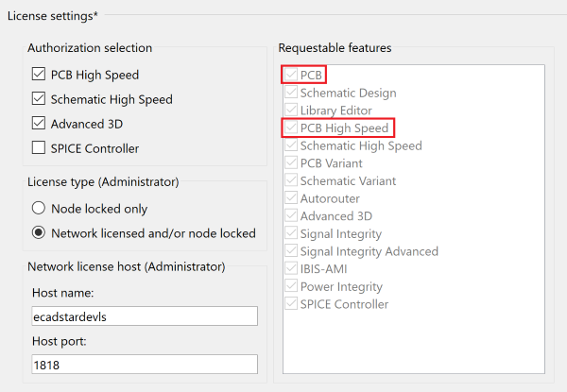Toggle Power Integrity requestable feature

click(290, 286)
